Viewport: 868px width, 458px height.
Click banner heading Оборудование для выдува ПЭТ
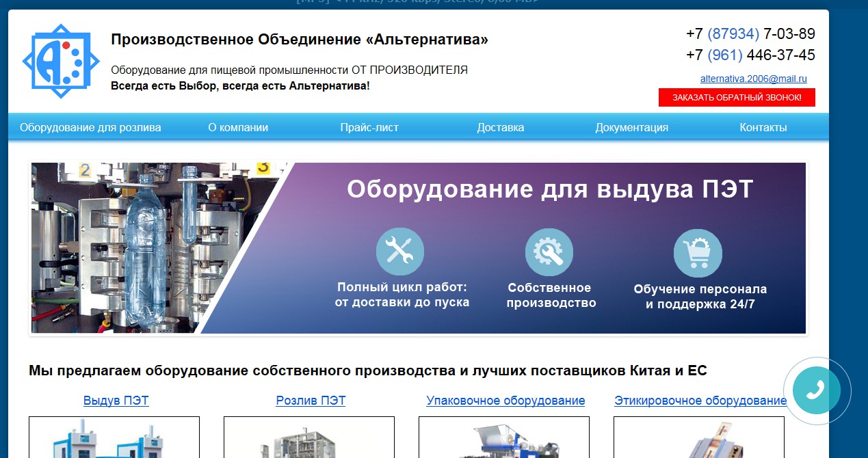[549, 189]
